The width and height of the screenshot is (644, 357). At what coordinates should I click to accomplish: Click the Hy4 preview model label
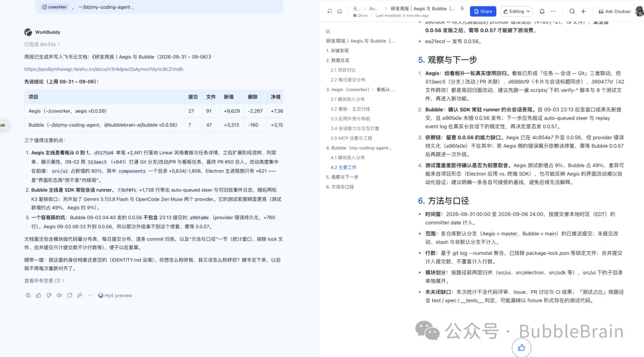(x=115, y=296)
